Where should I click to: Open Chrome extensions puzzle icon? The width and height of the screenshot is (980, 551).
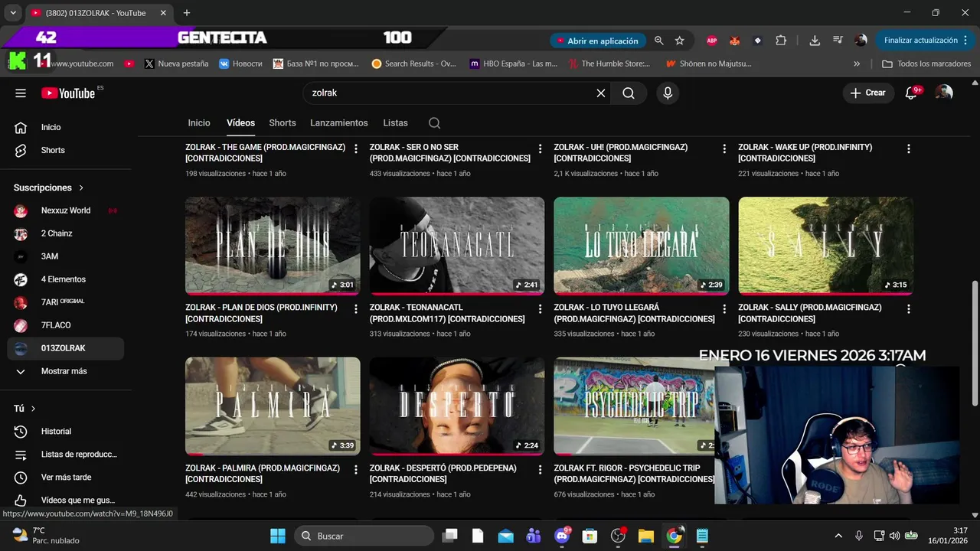[781, 41]
